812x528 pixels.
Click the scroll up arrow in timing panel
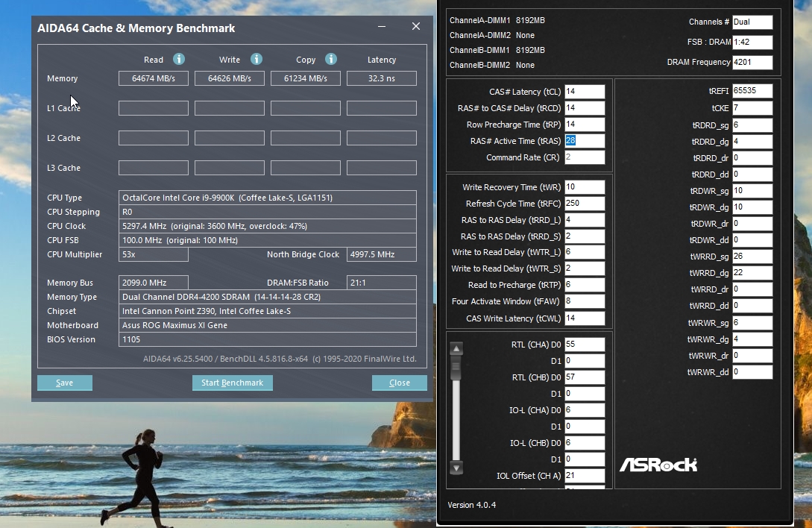coord(456,349)
